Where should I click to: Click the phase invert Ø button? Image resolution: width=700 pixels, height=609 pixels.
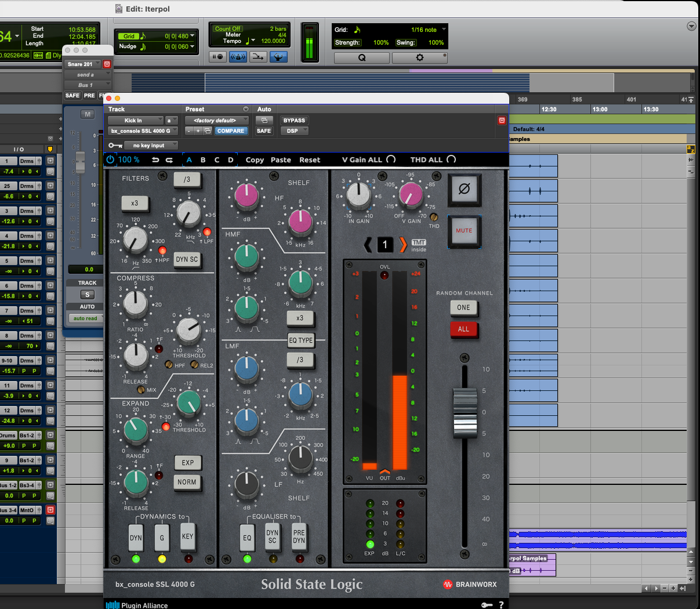[x=464, y=189]
